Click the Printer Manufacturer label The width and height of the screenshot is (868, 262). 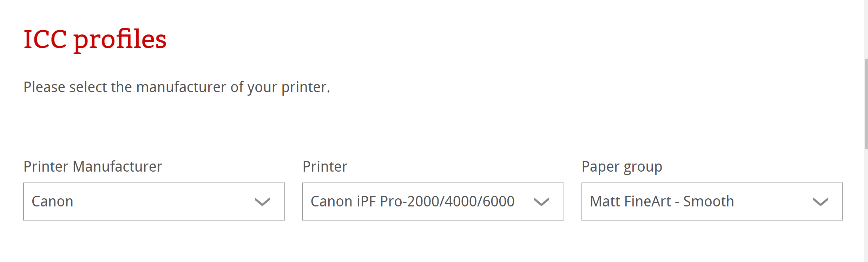pyautogui.click(x=92, y=166)
